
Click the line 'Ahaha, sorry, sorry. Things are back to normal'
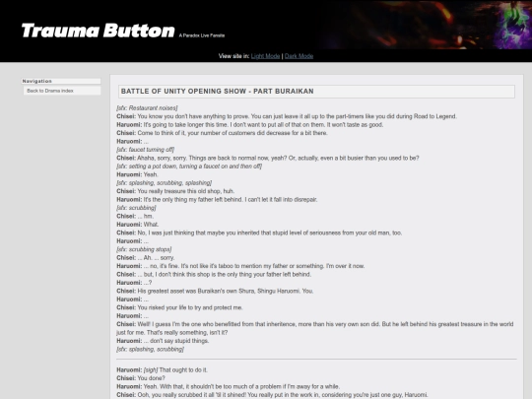268,158
